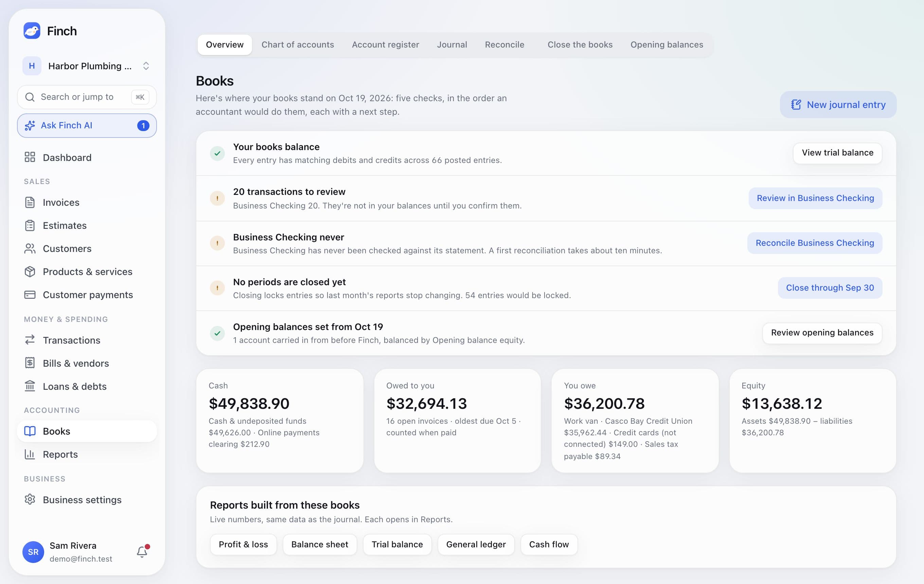The width and height of the screenshot is (924, 584).
Task: Click the green check beside Your books balance
Action: [x=217, y=153]
